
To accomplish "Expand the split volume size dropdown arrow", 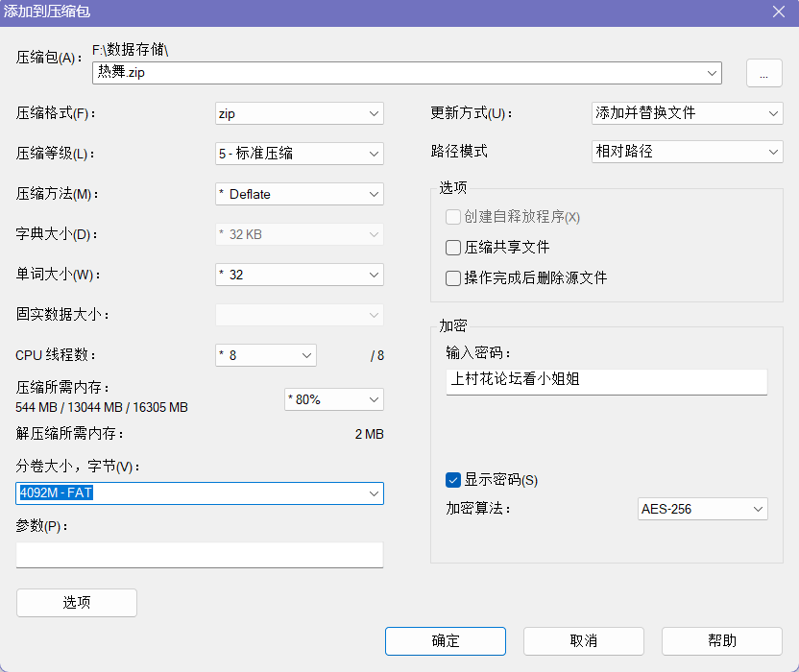I will (x=374, y=493).
